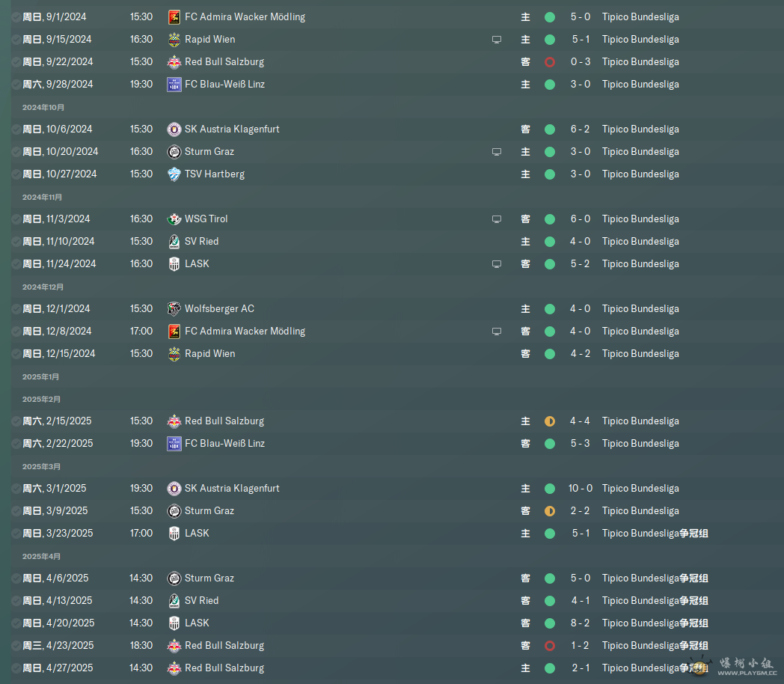
Task: Open Tipico Bundesliga争冠组 link on 3/23/2025 row
Action: (655, 534)
